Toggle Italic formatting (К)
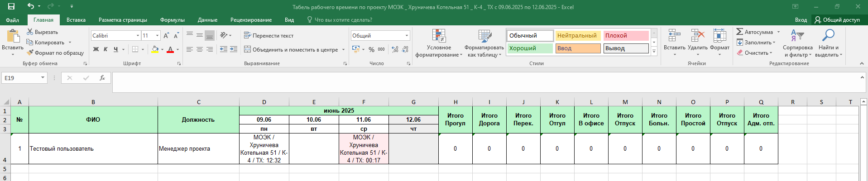Viewport: 868px width, 181px height. pyautogui.click(x=106, y=49)
